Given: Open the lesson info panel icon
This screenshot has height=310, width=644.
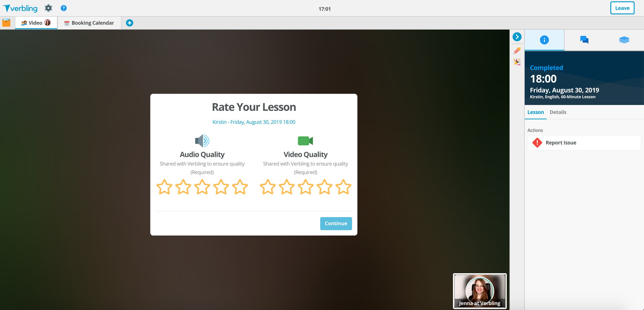Looking at the screenshot, I should coord(544,40).
